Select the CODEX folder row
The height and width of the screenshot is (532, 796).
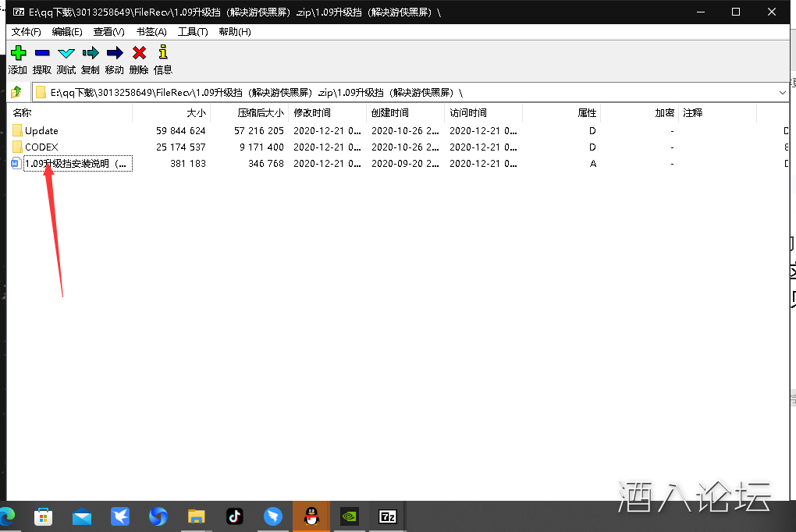[41, 147]
